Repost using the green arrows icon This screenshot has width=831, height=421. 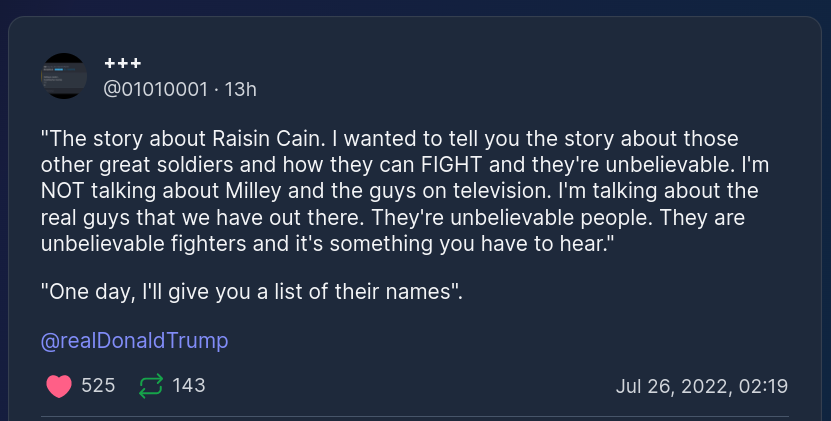[150, 386]
